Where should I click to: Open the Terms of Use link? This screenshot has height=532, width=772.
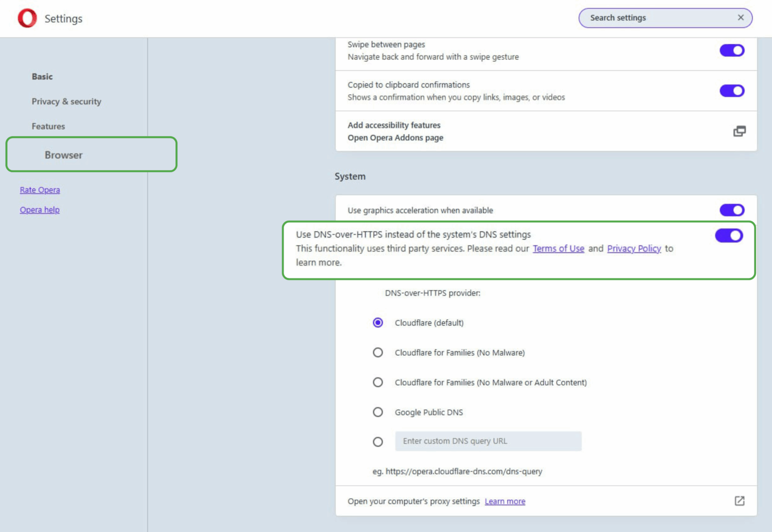pyautogui.click(x=558, y=249)
